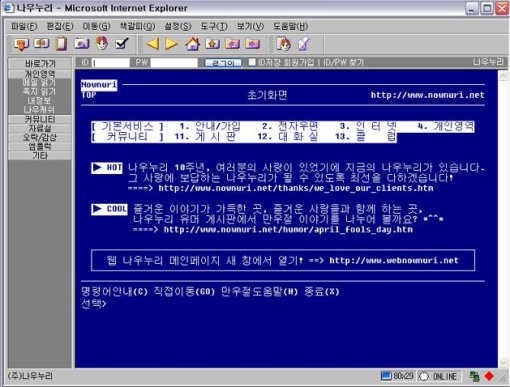Click the ONLINE status indicator
510x387 pixels.
tap(439, 376)
